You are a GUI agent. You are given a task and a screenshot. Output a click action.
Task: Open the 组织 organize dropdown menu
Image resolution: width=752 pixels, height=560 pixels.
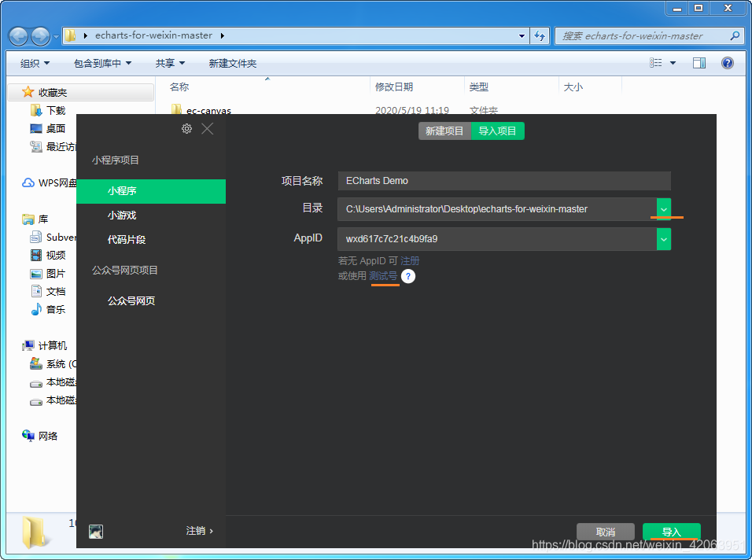coord(35,63)
